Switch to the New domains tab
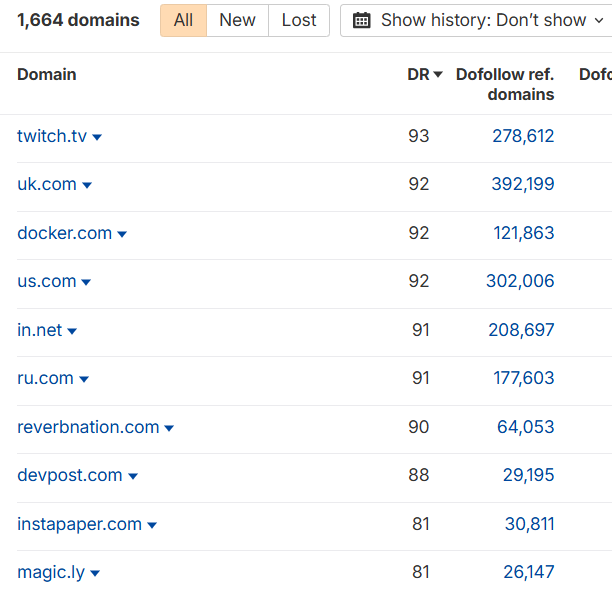Screen dimensions: 612x595 point(237,20)
